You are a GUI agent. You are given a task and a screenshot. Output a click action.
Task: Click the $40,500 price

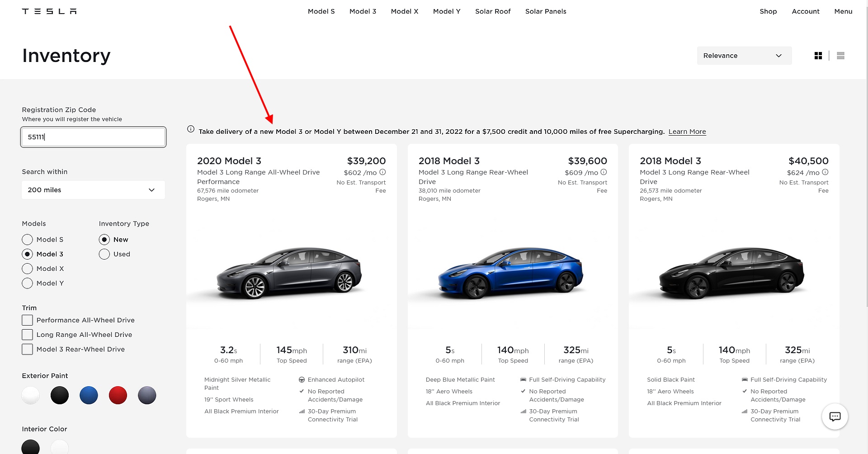click(808, 161)
